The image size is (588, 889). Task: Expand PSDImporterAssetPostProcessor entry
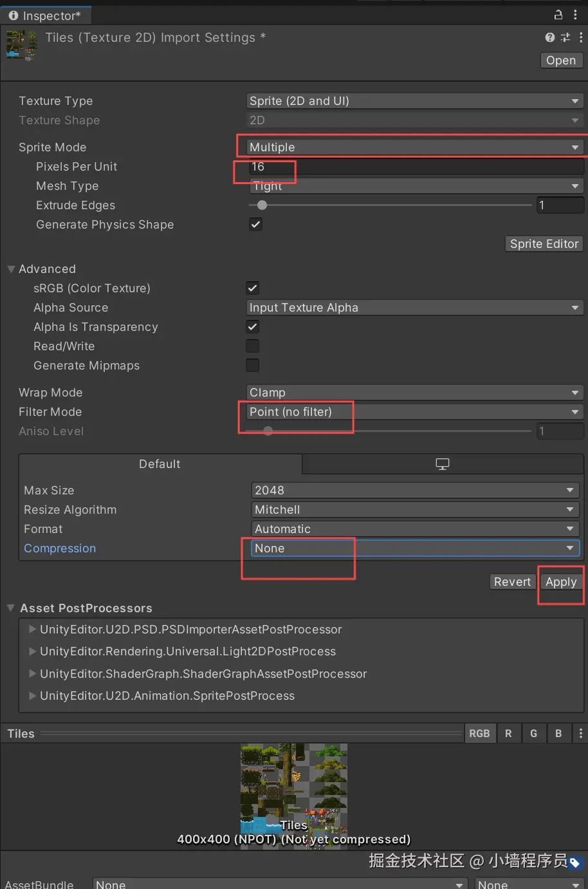[x=32, y=630]
